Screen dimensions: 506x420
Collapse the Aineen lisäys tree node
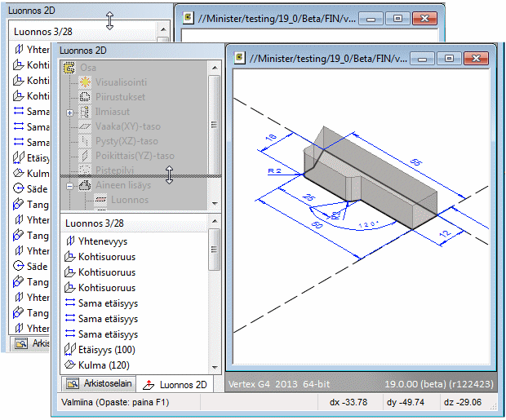tap(70, 185)
